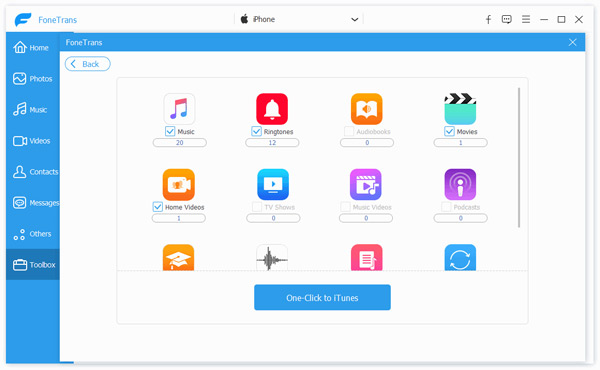The width and height of the screenshot is (600, 370).
Task: Click the Audiobooks count field showing 0
Action: 367,143
